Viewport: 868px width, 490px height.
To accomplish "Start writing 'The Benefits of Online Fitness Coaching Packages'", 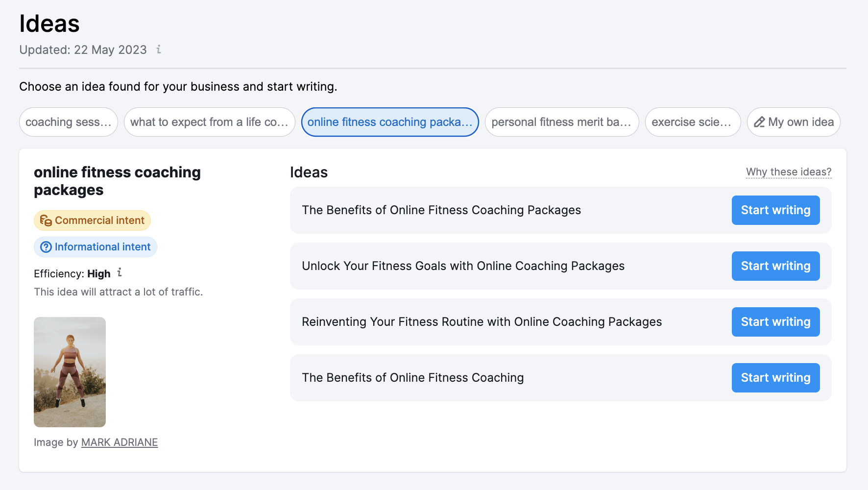I will (776, 210).
